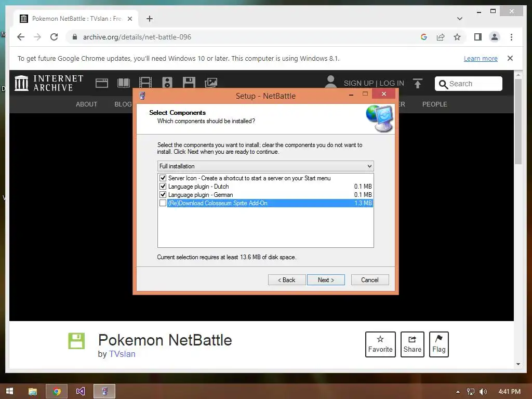Open the ABOUT menu on Internet Archive
This screenshot has width=532, height=399.
point(87,104)
